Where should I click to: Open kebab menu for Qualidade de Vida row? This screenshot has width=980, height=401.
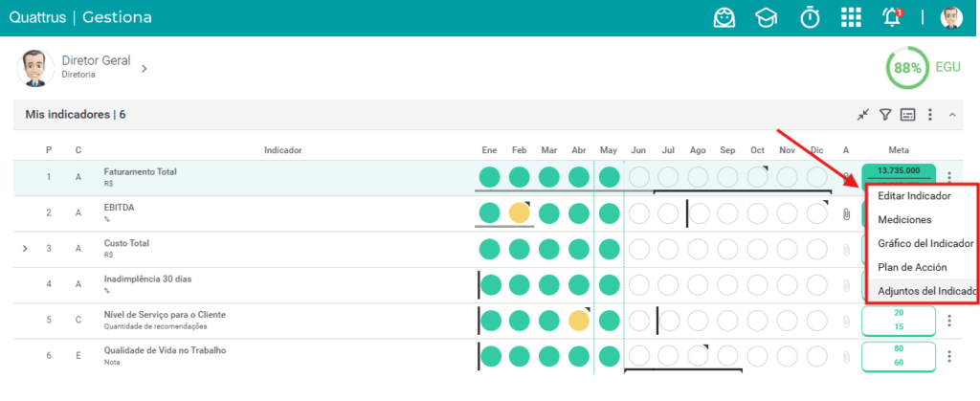[x=949, y=357]
